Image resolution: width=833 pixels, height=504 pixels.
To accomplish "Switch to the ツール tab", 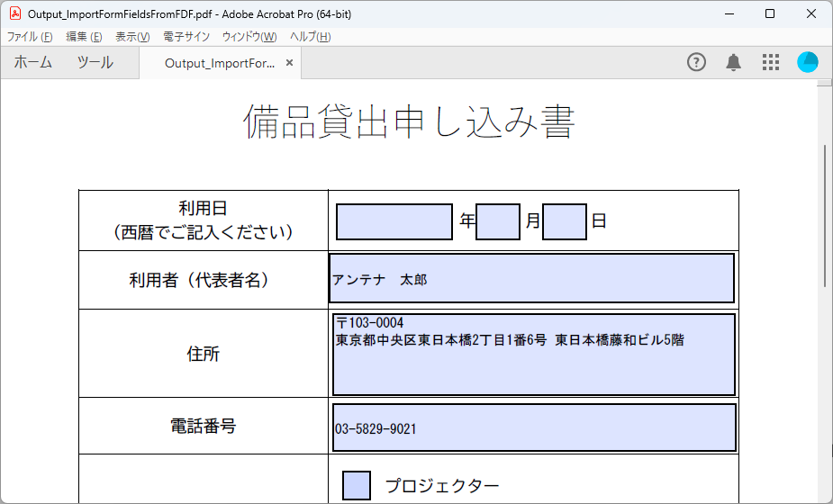I will click(95, 63).
